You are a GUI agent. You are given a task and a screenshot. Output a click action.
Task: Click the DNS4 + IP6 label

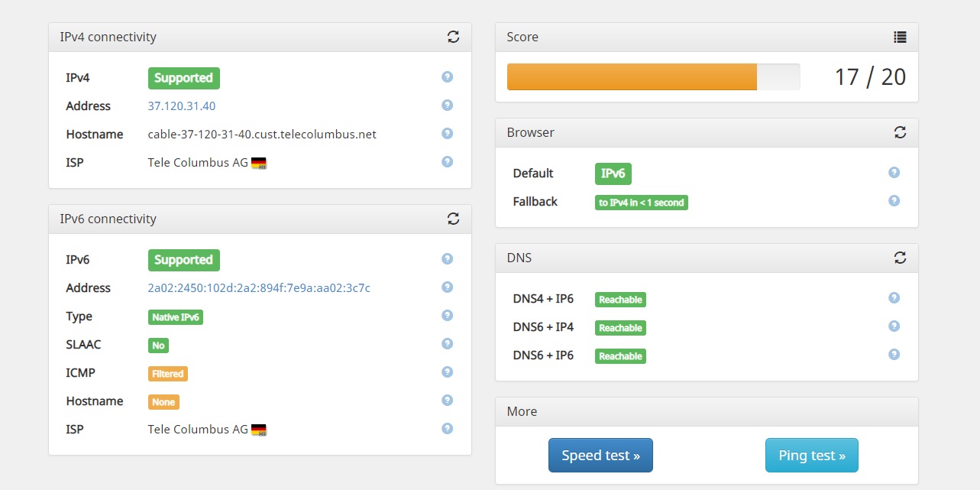click(x=543, y=299)
